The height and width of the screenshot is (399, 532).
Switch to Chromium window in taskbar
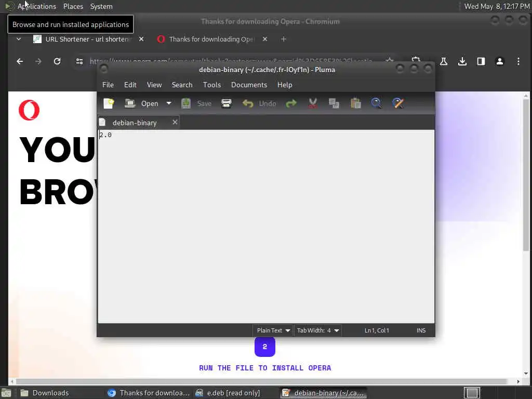(148, 393)
